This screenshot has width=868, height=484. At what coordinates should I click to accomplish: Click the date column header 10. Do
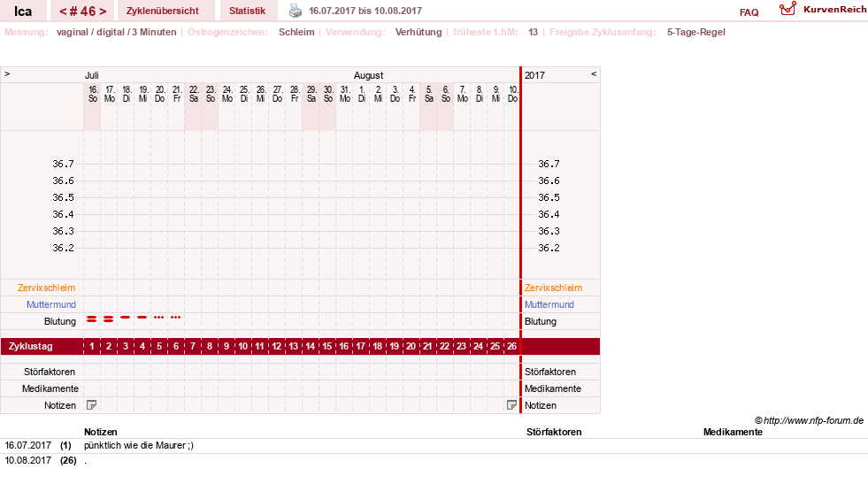(x=512, y=94)
